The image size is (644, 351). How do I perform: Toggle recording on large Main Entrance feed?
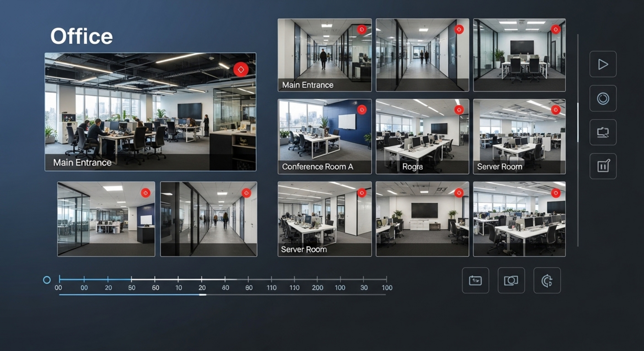241,69
